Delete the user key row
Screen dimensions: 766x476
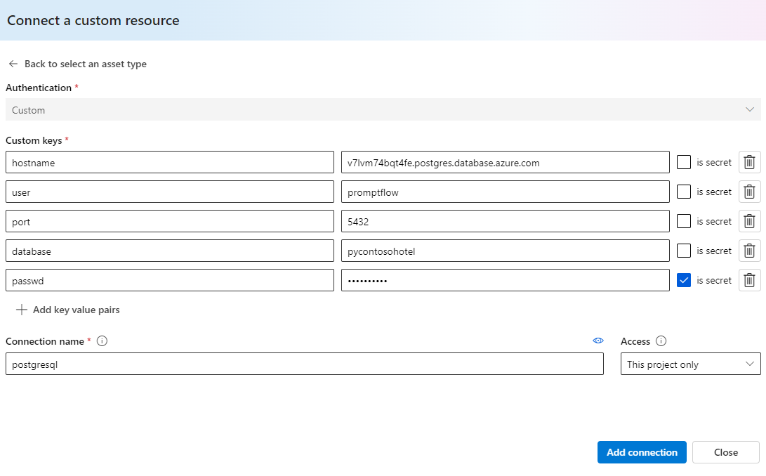point(749,192)
